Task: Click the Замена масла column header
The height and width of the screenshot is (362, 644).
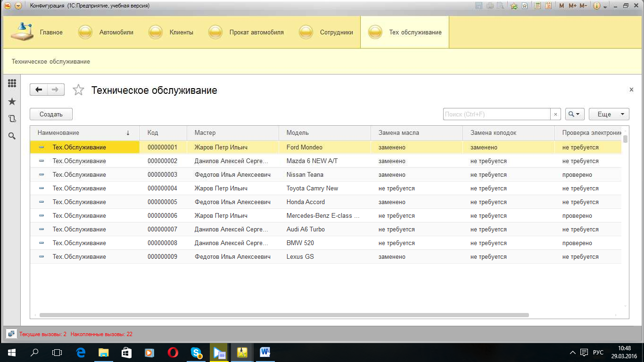Action: coord(417,133)
